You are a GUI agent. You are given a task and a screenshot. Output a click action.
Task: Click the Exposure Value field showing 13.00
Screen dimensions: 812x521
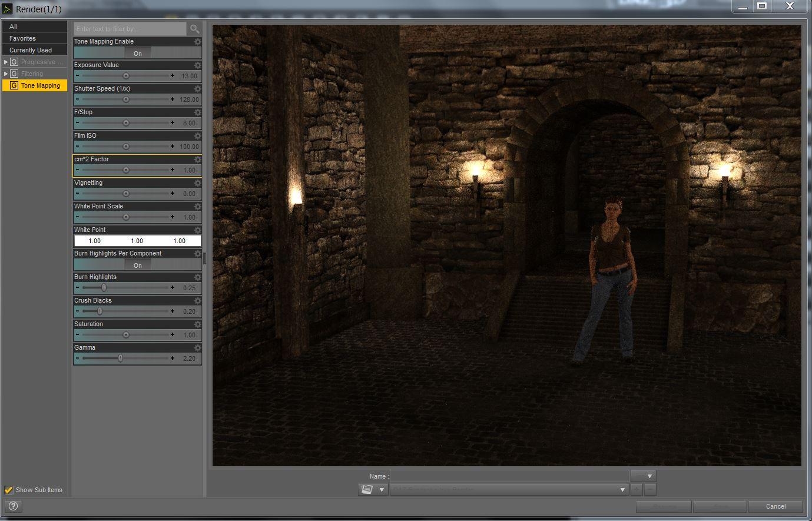tap(189, 76)
